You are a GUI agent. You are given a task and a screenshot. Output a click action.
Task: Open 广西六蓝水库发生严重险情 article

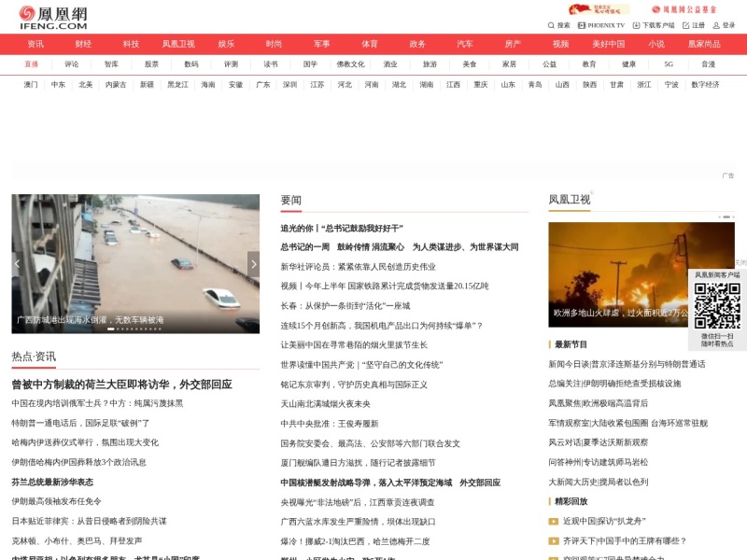(358, 522)
